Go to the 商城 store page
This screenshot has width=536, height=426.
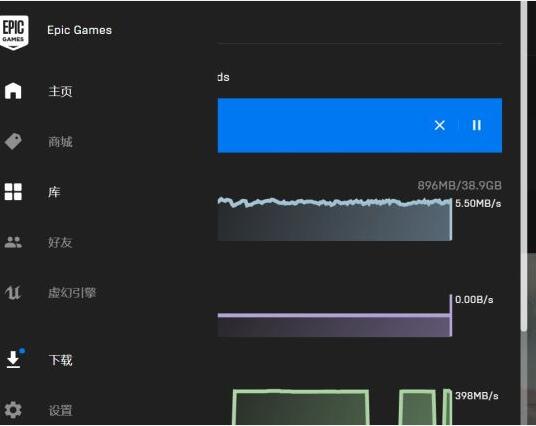(x=60, y=142)
